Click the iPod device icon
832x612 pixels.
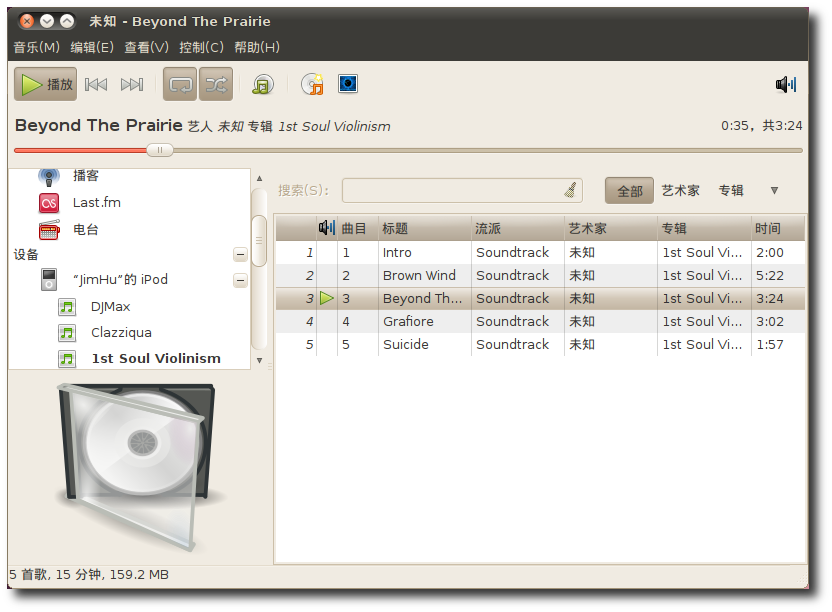(x=49, y=279)
